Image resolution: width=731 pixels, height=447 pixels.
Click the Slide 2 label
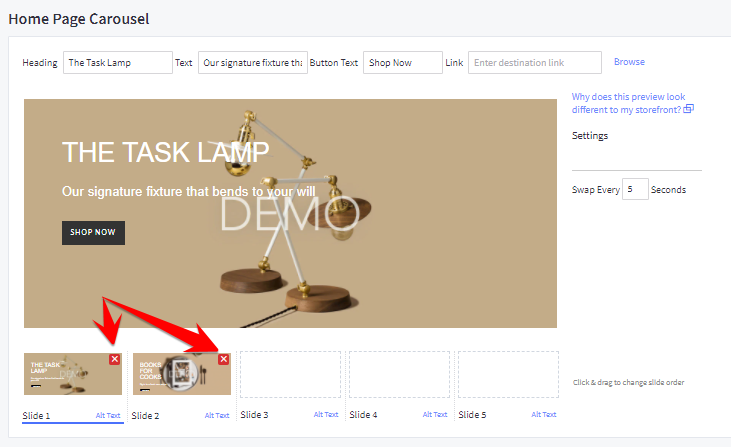point(145,415)
